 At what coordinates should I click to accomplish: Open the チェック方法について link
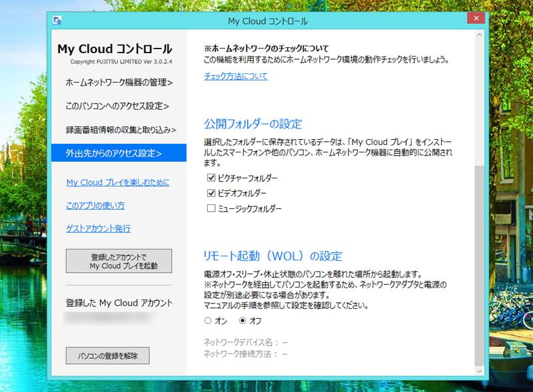point(236,76)
